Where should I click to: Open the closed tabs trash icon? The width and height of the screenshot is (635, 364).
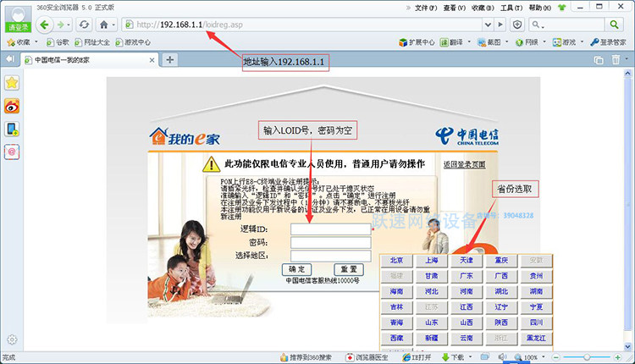(x=616, y=60)
